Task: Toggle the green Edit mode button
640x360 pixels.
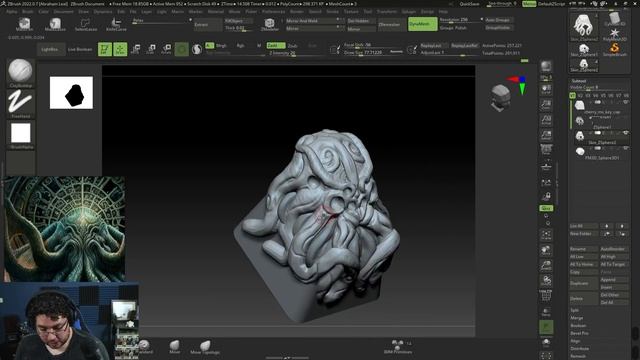Action: click(x=105, y=49)
